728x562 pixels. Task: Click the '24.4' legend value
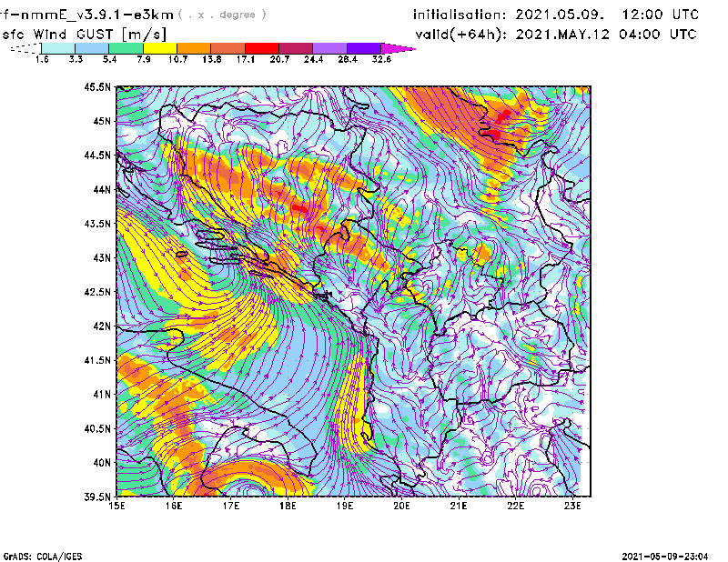[313, 59]
